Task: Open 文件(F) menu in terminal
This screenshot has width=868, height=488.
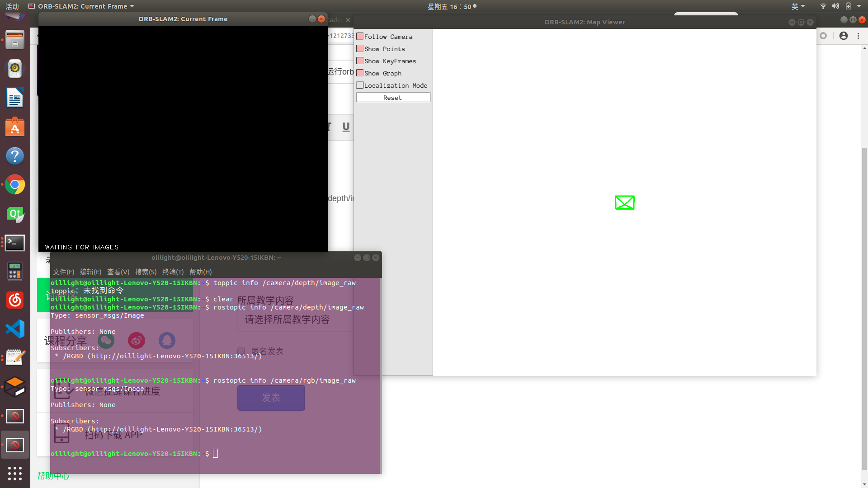Action: pos(63,272)
